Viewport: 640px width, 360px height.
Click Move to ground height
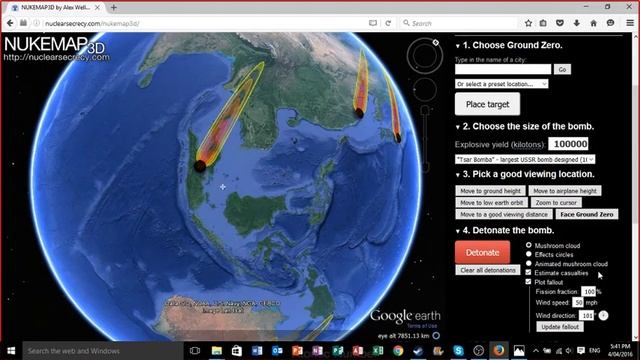491,191
